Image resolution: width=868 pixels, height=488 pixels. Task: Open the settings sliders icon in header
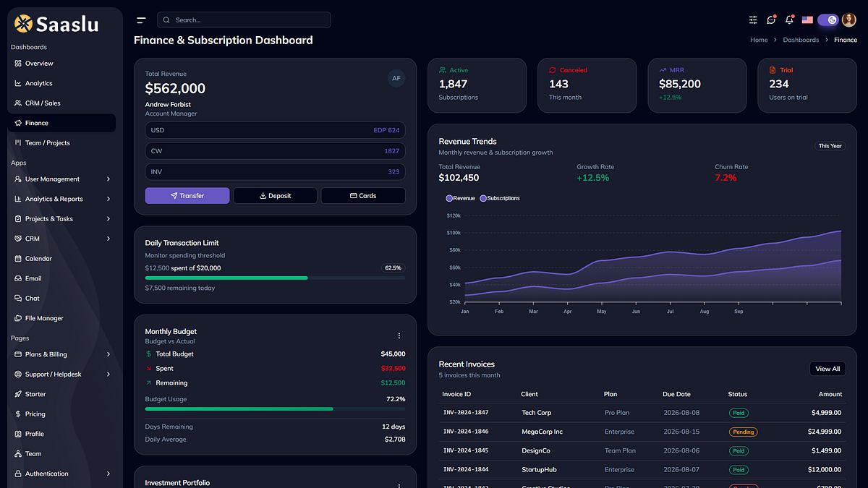click(753, 20)
